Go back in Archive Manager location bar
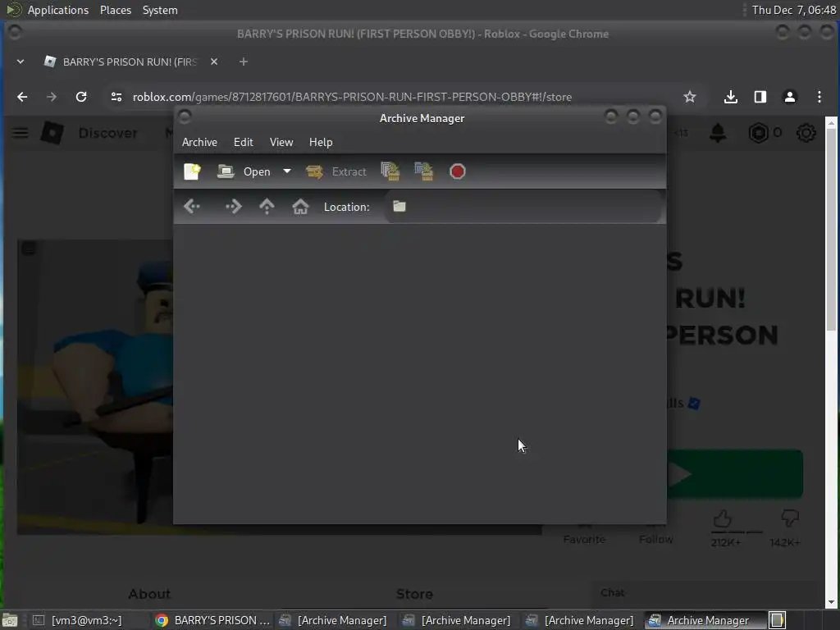The width and height of the screenshot is (840, 630). pos(192,206)
